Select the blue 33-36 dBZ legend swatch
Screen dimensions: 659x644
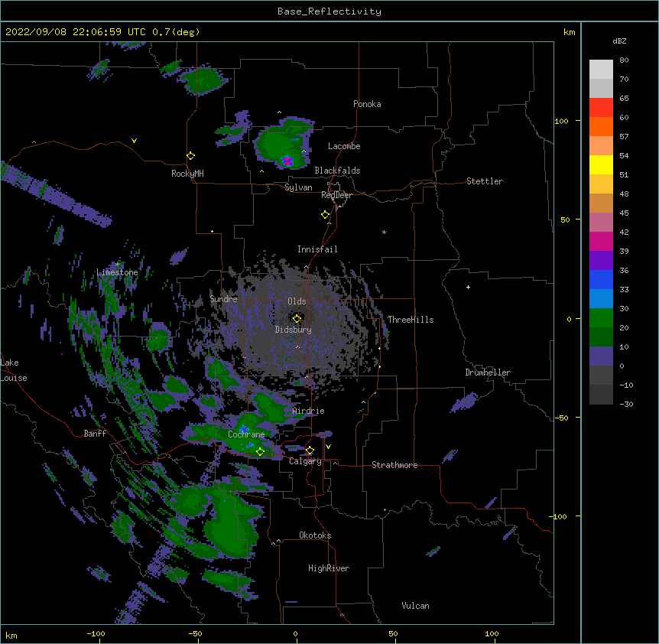click(x=601, y=280)
